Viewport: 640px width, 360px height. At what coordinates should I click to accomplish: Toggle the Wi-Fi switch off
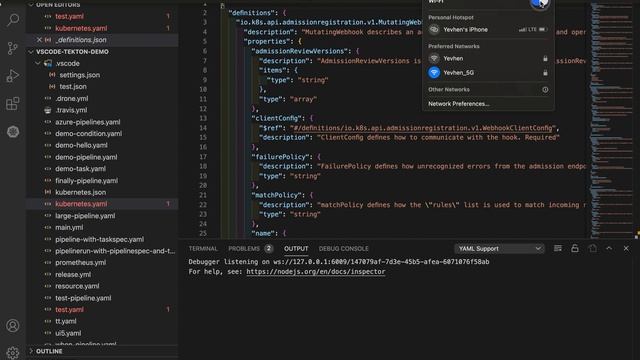539,3
